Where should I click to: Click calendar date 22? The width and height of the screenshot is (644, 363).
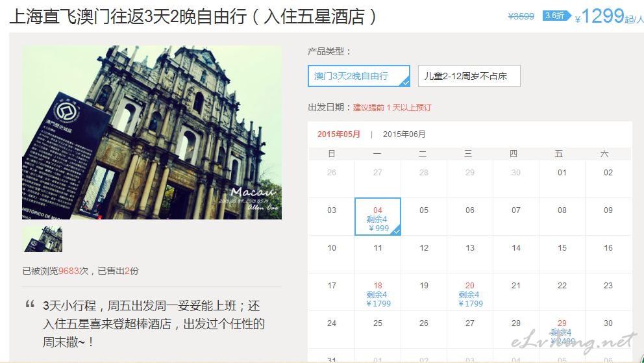click(562, 285)
